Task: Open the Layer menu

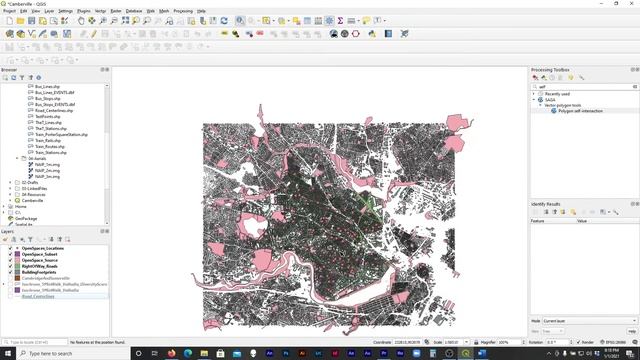Action: pos(49,11)
